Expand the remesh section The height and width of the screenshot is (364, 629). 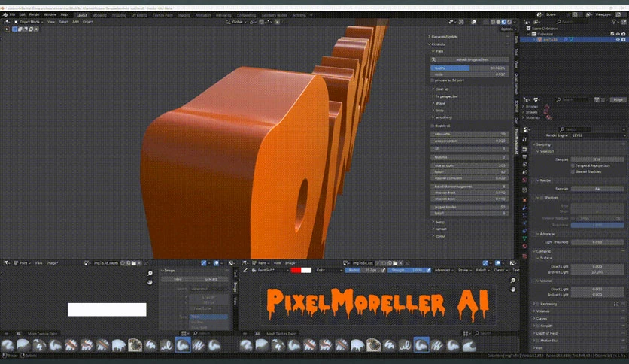pos(439,229)
